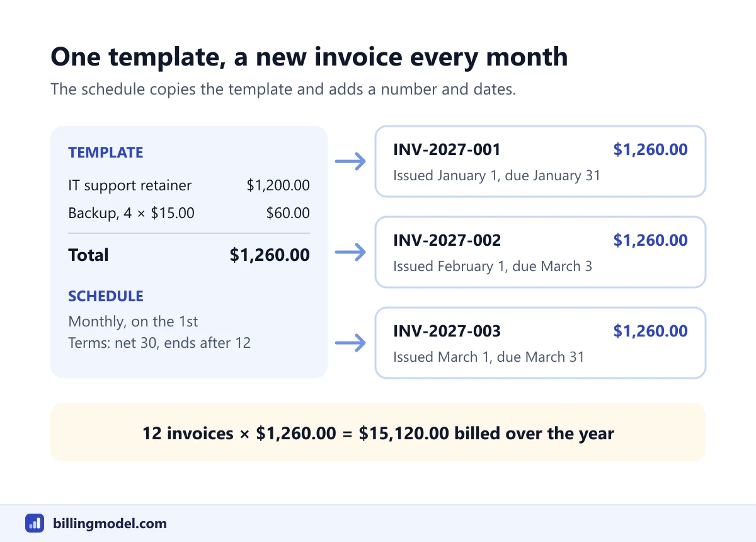The height and width of the screenshot is (542, 756).
Task: Click the heading 'One template, a new invoice every month'
Action: click(309, 57)
